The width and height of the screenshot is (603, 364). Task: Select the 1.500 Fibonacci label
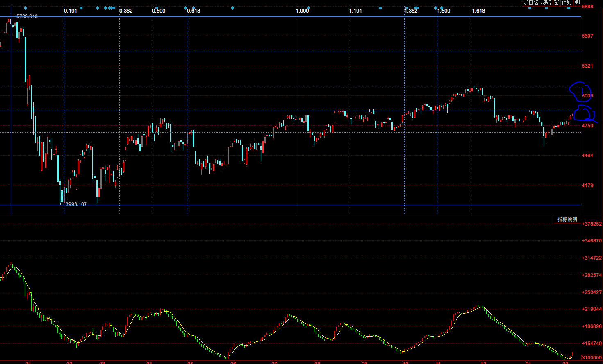[x=444, y=11]
